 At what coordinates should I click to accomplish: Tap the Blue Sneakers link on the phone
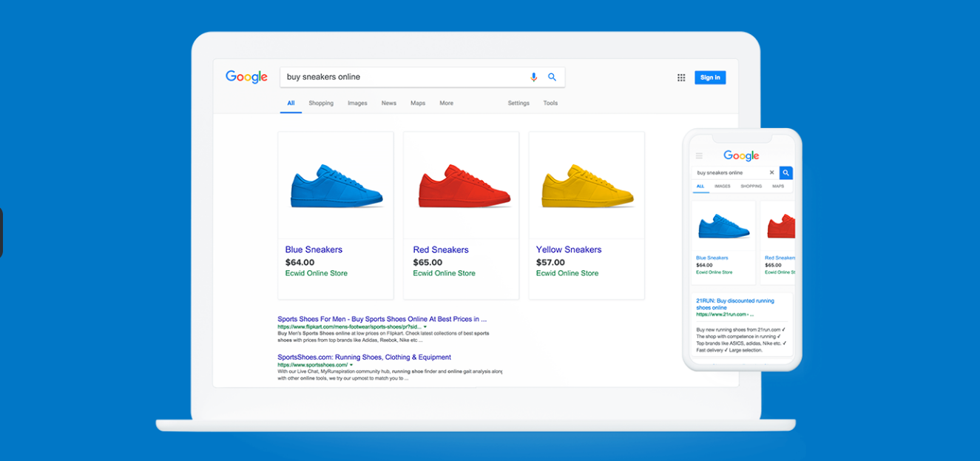point(712,258)
